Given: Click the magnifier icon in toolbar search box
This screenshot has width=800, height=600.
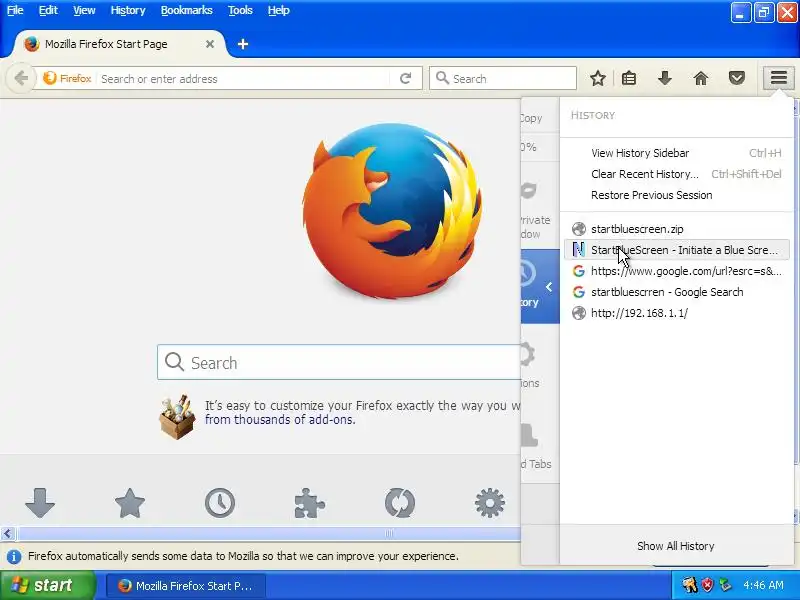Looking at the screenshot, I should point(442,78).
